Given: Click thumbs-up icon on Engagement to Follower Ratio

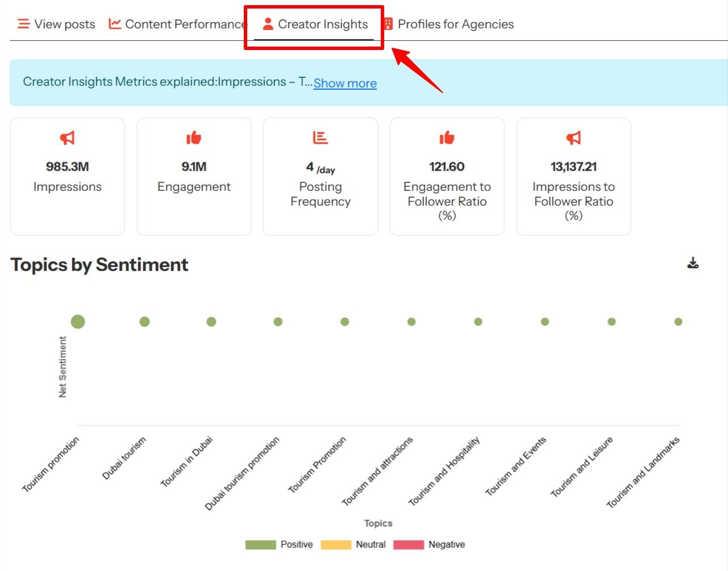Looking at the screenshot, I should (x=447, y=137).
